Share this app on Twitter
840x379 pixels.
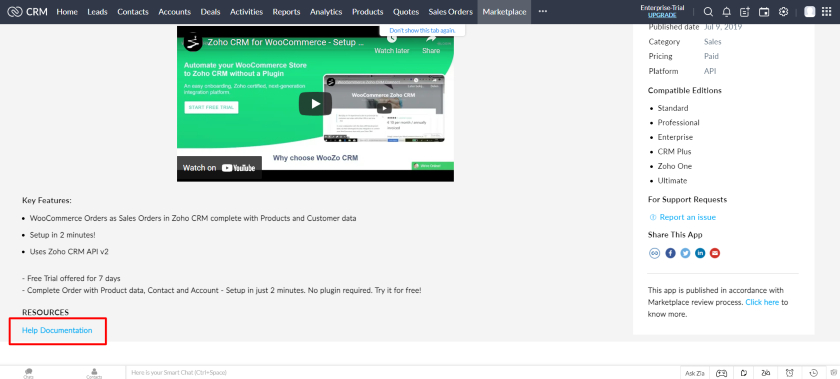coord(685,253)
